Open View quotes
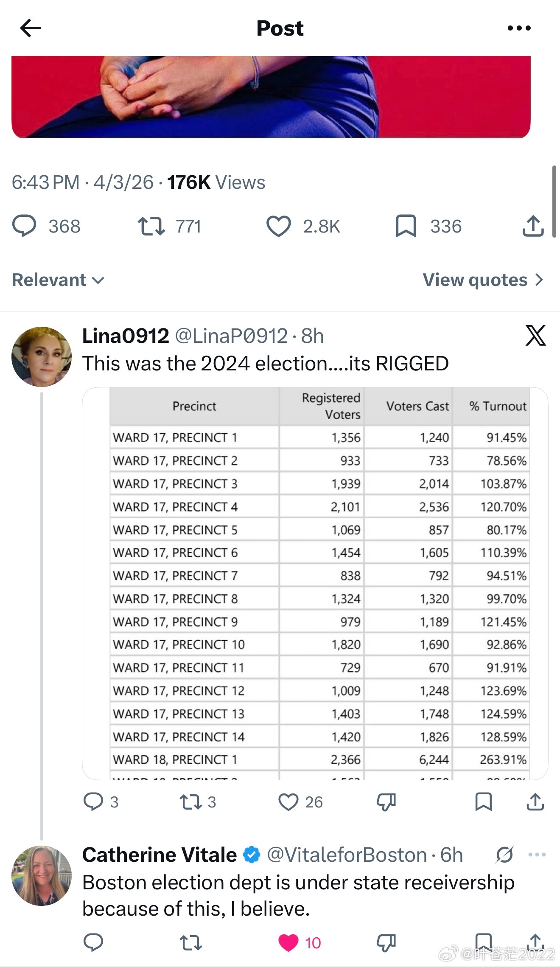 click(483, 280)
